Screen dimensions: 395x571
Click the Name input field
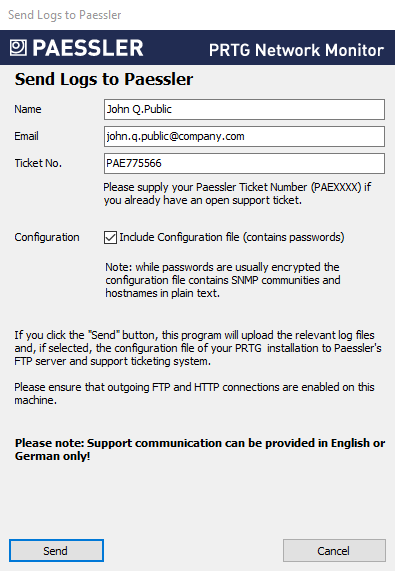pyautogui.click(x=244, y=109)
